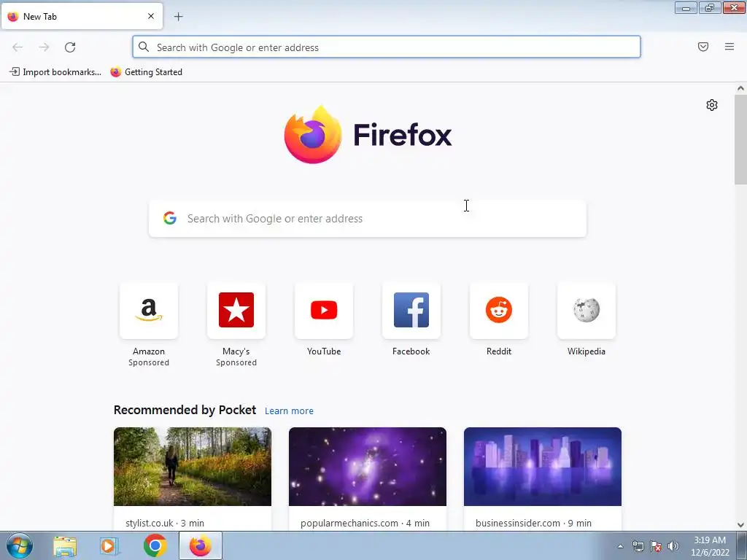Open Import bookmarks toolbar item
747x560 pixels.
point(55,72)
